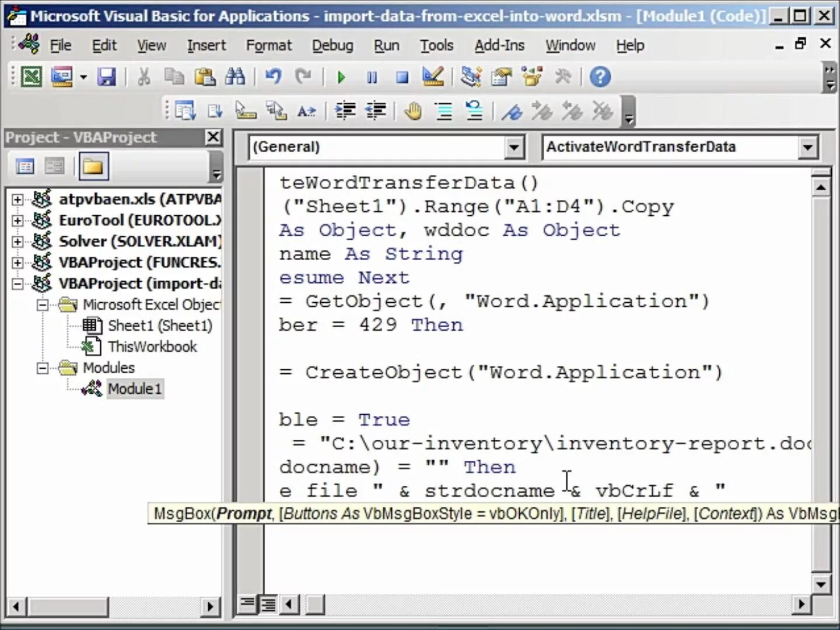Go to the next bookmark

tap(542, 111)
